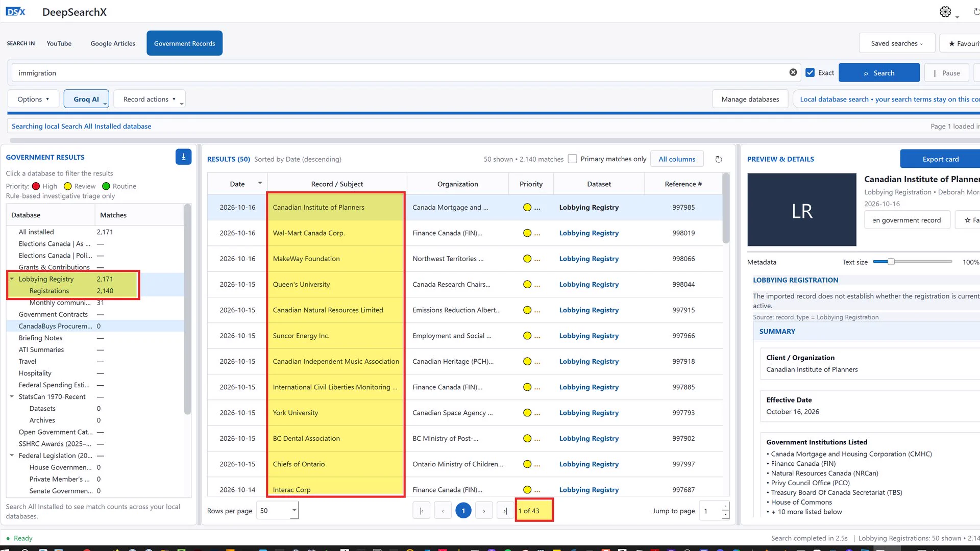Open the Saved searches dropdown
The width and height of the screenshot is (980, 551).
[x=897, y=43]
